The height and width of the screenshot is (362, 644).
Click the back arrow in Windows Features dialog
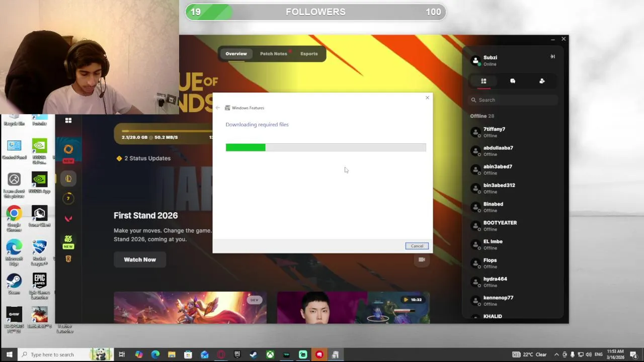pyautogui.click(x=218, y=108)
